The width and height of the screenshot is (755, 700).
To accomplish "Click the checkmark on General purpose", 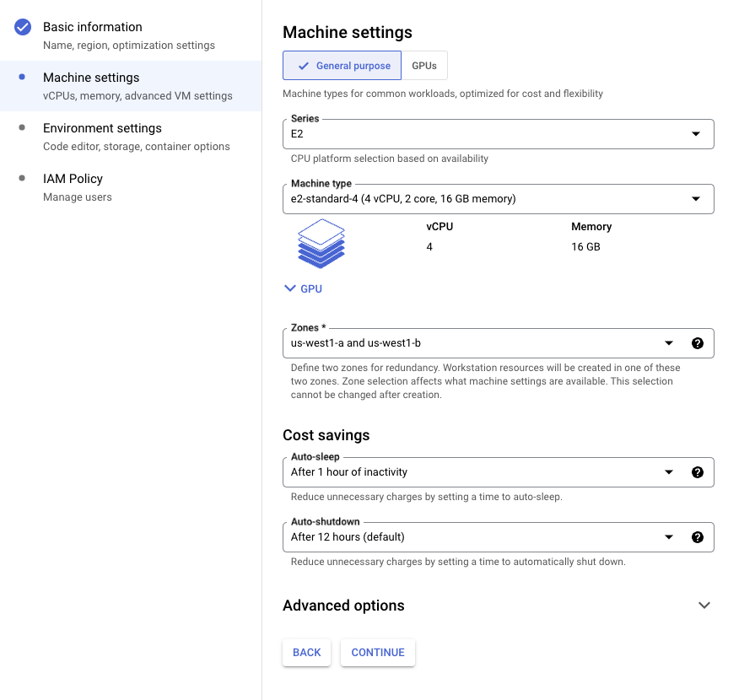I will point(304,66).
